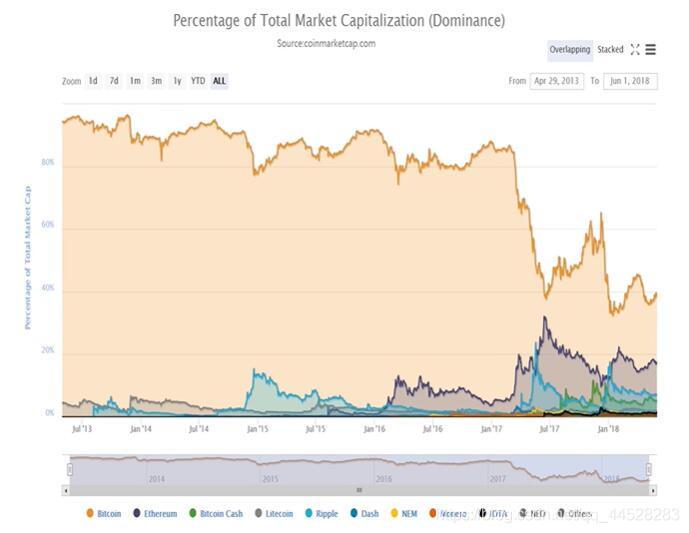Select the Overlapping view mode

tap(570, 50)
